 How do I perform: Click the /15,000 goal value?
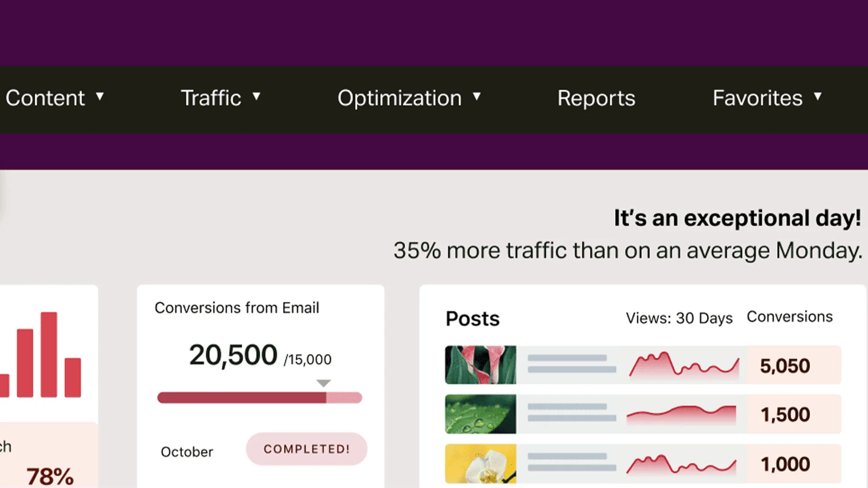click(x=308, y=360)
